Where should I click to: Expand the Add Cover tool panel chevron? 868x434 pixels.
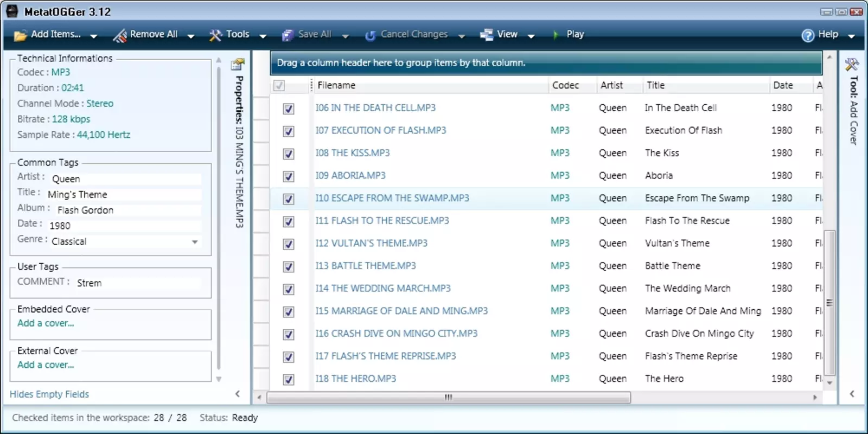click(x=852, y=394)
